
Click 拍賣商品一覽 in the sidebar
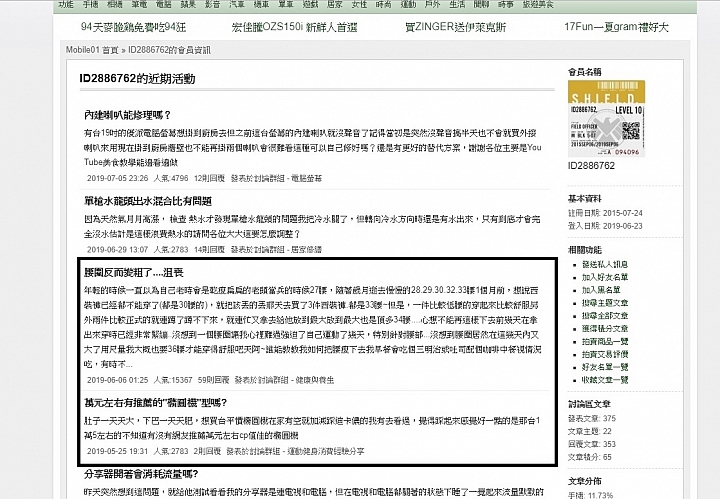pyautogui.click(x=605, y=342)
